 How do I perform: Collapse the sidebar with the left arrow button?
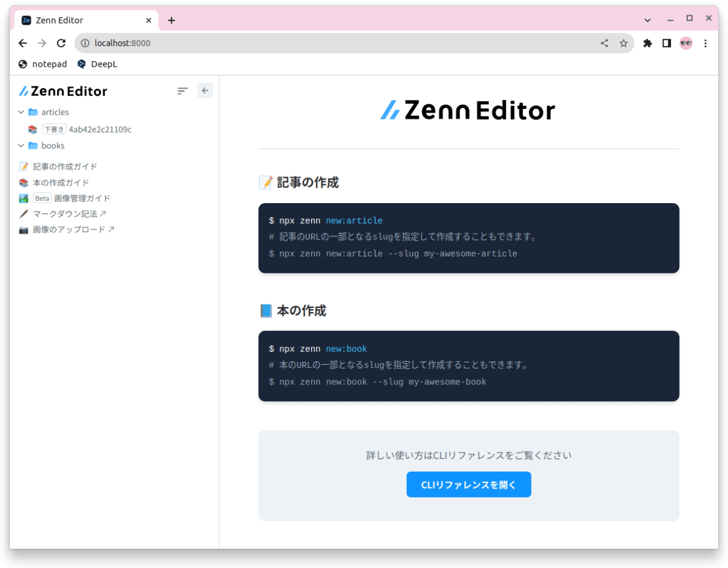coord(205,90)
